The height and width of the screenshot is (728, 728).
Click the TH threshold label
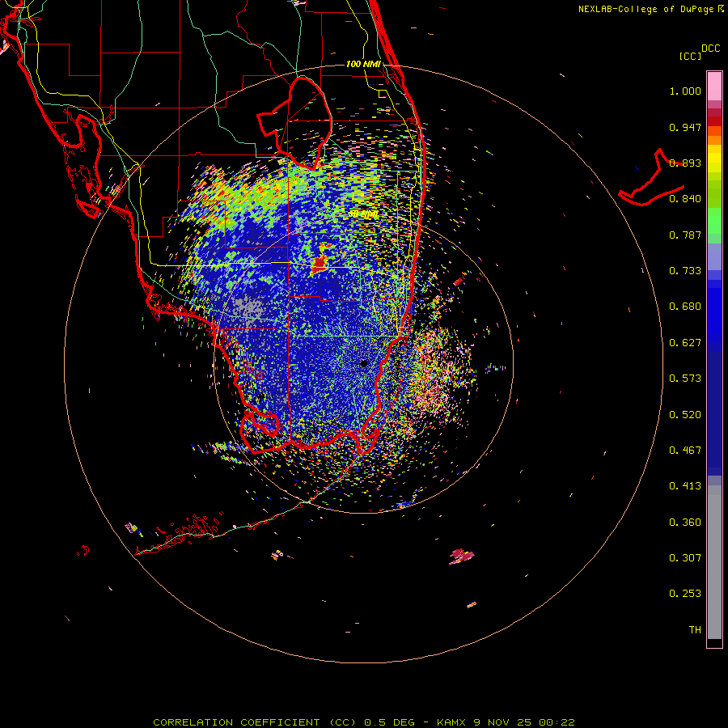(695, 630)
